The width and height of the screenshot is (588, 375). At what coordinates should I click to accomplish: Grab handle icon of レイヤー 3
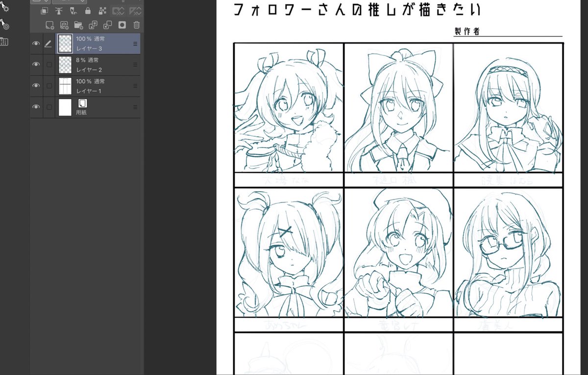pos(135,44)
